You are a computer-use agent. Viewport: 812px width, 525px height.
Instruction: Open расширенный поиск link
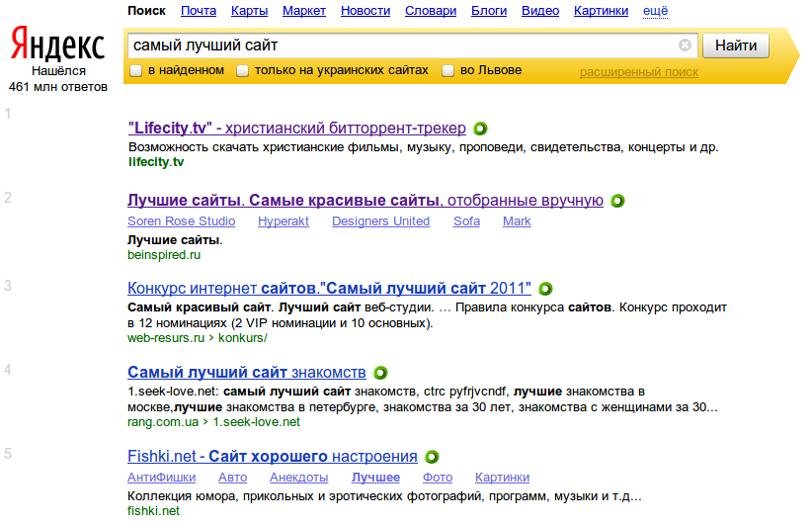638,72
